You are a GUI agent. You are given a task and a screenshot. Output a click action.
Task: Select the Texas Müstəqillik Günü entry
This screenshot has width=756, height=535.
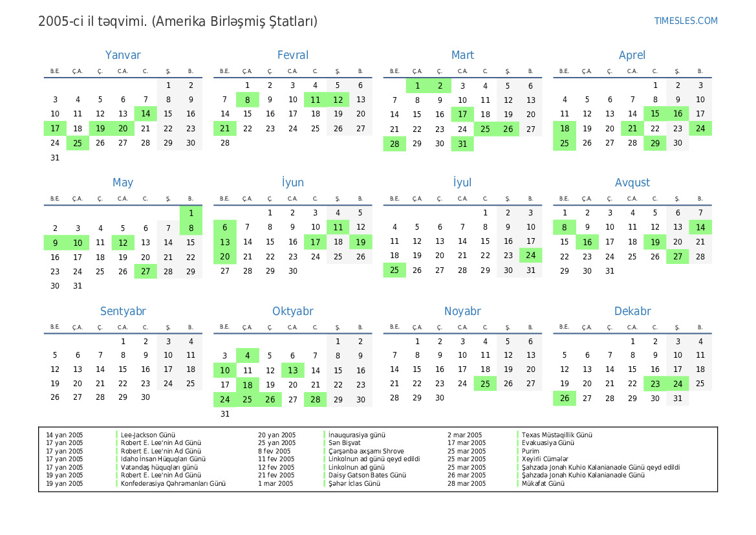coord(557,435)
